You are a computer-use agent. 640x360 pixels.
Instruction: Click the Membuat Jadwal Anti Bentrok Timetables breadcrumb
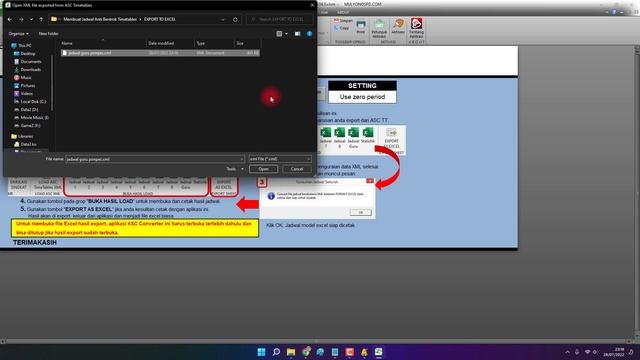tap(100, 19)
